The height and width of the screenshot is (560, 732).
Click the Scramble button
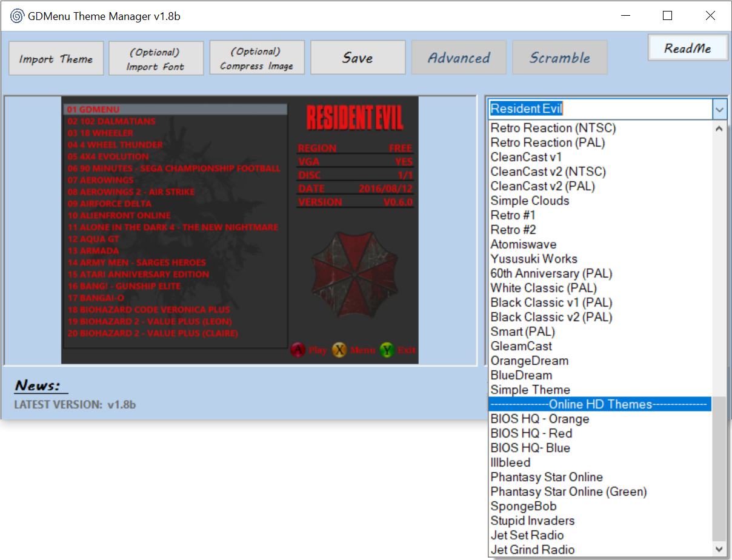(560, 58)
